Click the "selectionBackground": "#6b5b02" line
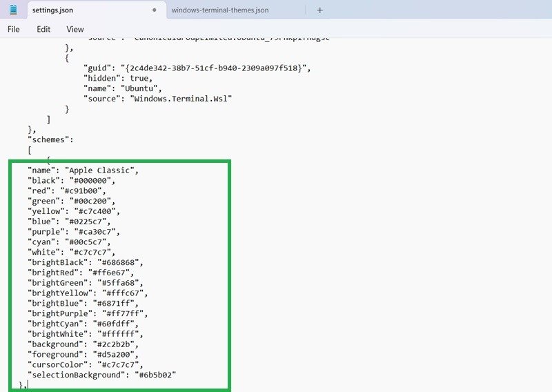 (101, 375)
